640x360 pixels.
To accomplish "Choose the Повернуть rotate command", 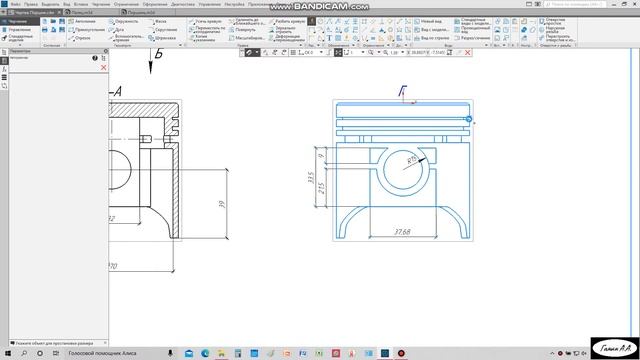I will click(242, 30).
